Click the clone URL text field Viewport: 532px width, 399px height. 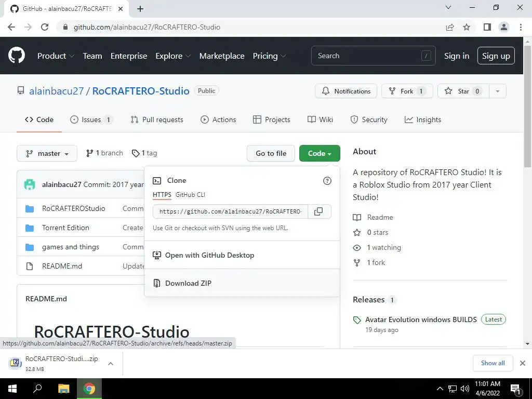[230, 211]
